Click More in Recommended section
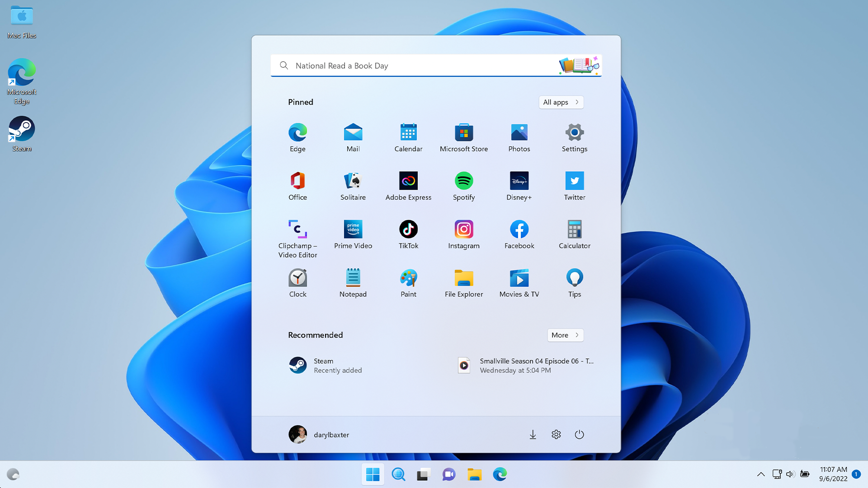This screenshot has width=868, height=488. point(565,334)
